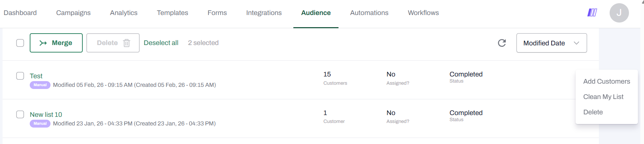Check the New list 10 checkbox

click(x=20, y=114)
